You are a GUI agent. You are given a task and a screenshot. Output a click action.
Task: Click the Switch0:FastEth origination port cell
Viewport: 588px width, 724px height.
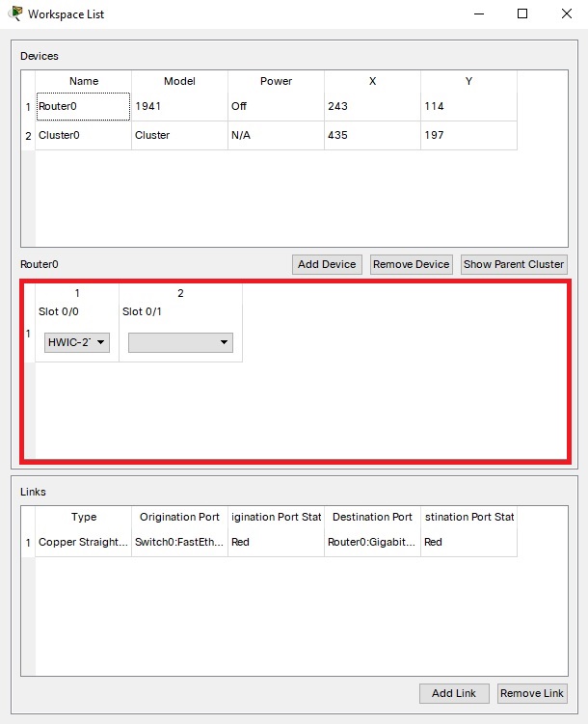point(179,542)
